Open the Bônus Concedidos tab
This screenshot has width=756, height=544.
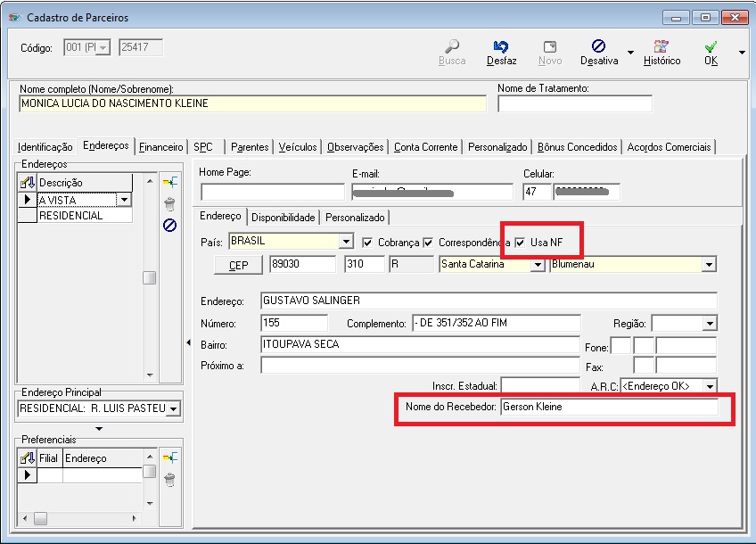(x=577, y=147)
